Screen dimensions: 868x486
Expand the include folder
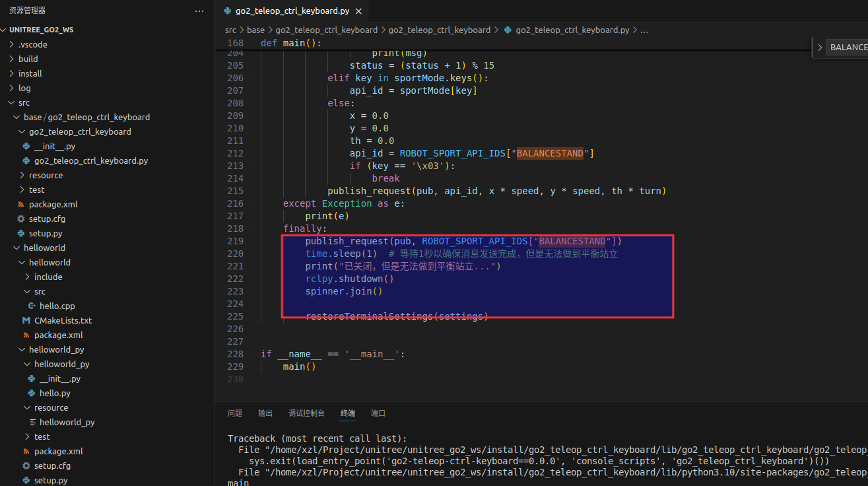pos(27,277)
